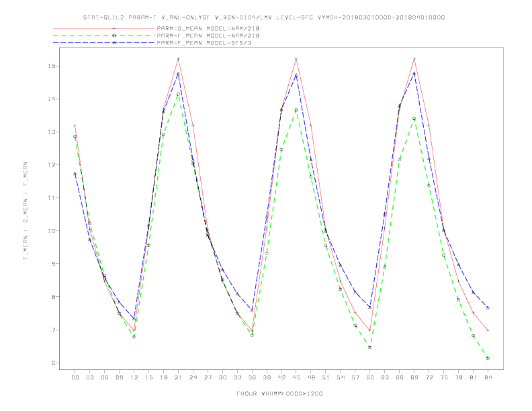This screenshot has height=411, width=532.
Task: Select legend entry PARM=F_MEAN MODEL=GFS/3
Action: (x=204, y=43)
